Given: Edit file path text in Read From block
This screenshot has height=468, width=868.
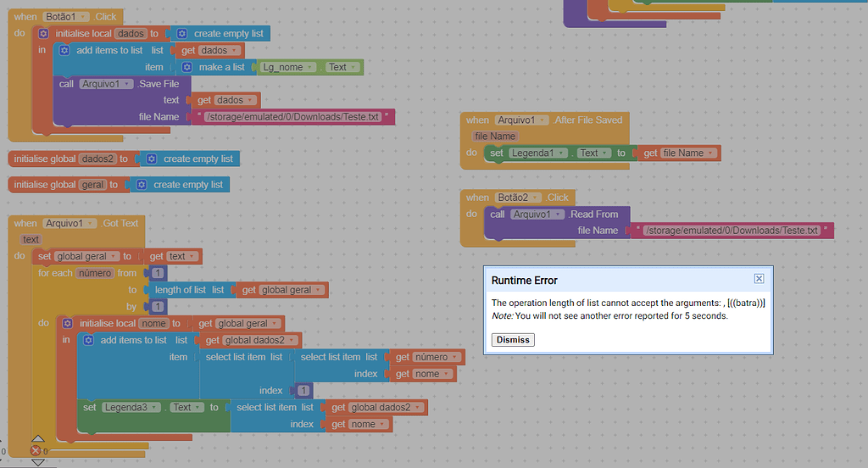Looking at the screenshot, I should point(732,231).
